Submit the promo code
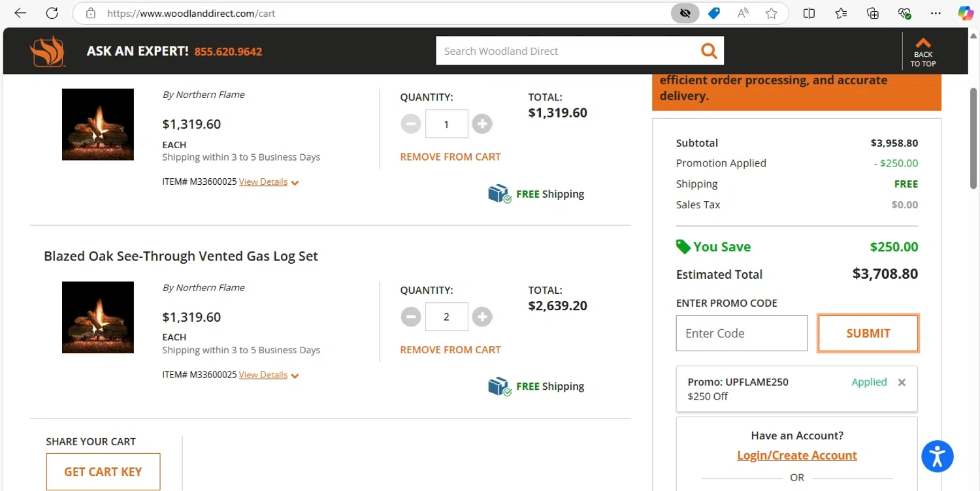 click(x=868, y=333)
